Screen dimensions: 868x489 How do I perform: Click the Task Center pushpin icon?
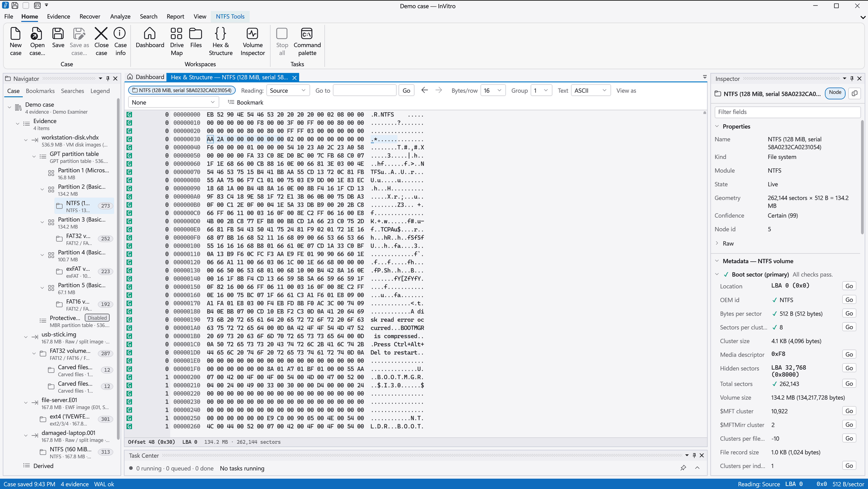[683, 468]
